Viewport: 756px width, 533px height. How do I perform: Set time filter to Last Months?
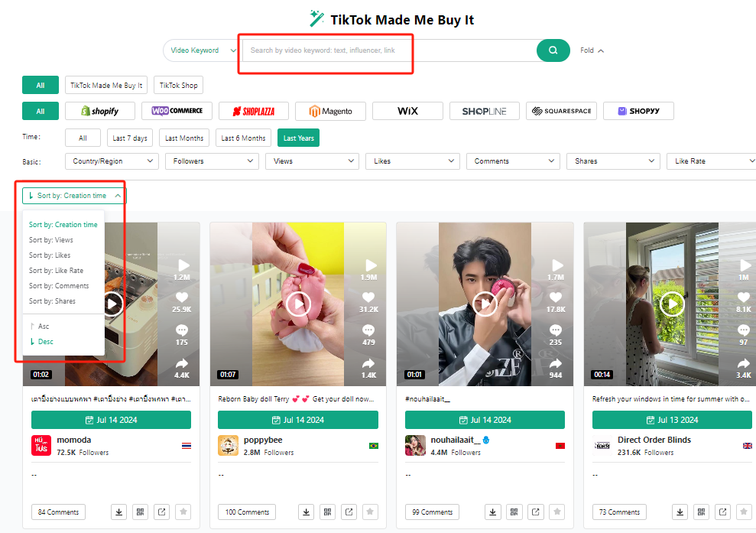coord(184,138)
